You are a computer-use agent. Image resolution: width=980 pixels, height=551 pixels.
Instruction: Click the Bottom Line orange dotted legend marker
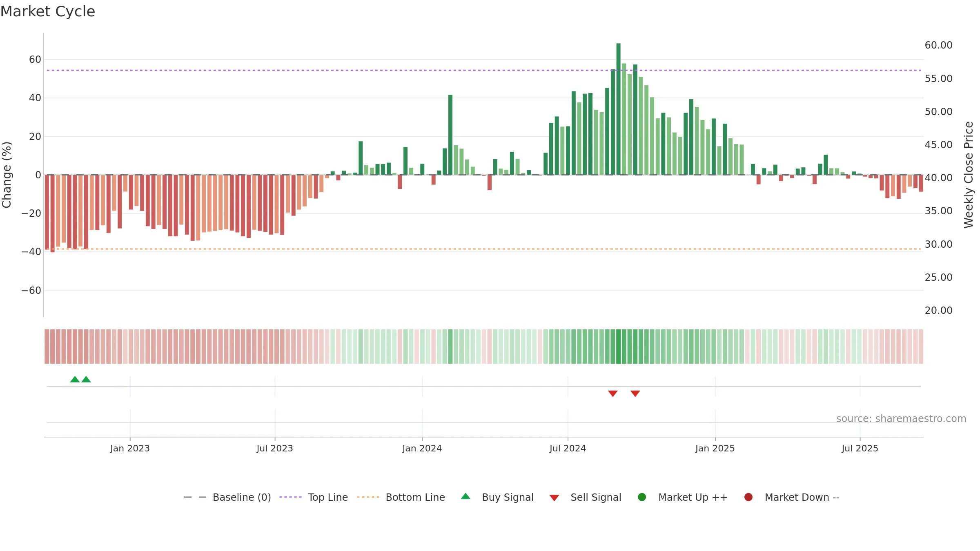368,497
